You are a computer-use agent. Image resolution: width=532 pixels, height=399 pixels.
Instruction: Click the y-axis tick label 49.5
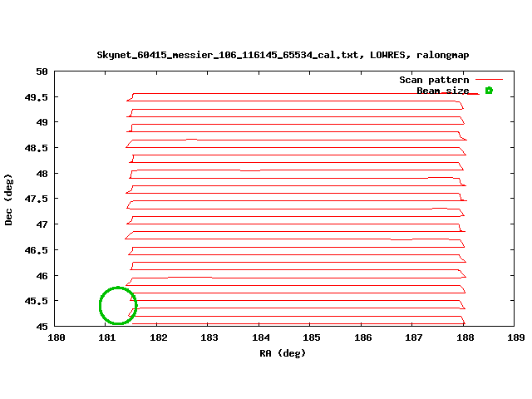click(x=36, y=97)
